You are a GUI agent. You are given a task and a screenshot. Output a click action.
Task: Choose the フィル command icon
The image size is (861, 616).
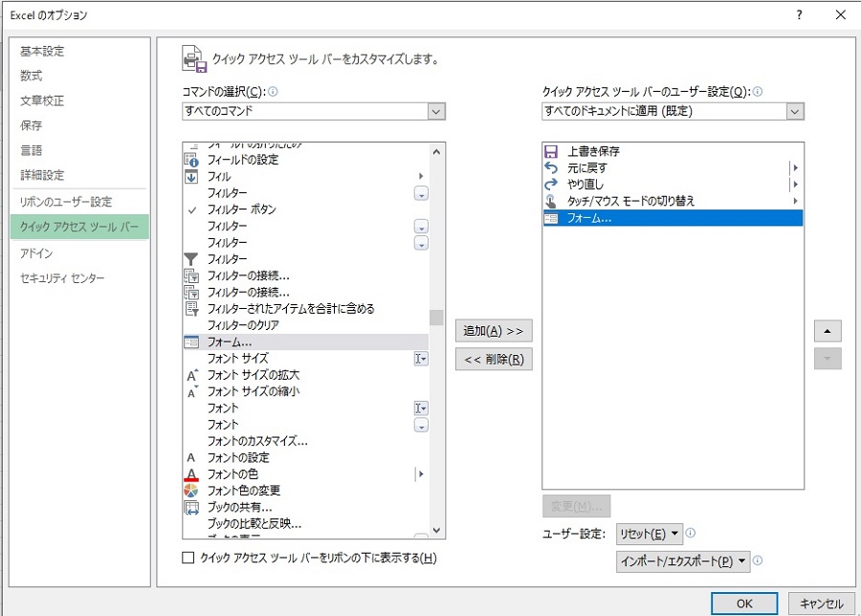tap(191, 177)
